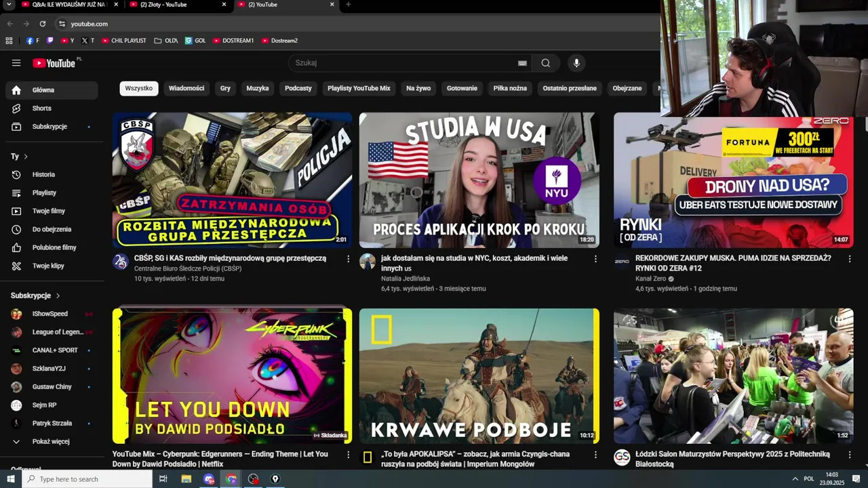Open 'Subskrypcje' in the sidebar menu
The image size is (868, 488).
point(52,127)
